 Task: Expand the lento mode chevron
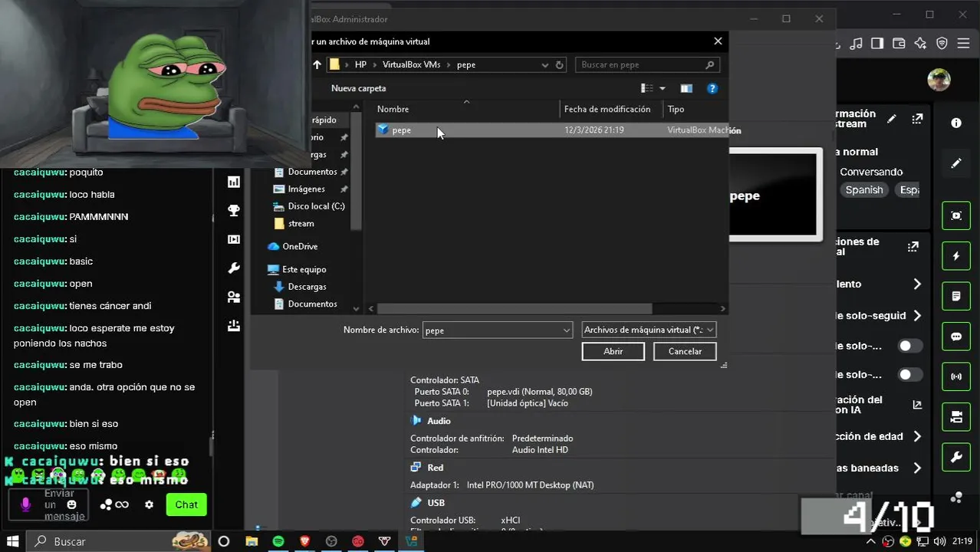917,284
